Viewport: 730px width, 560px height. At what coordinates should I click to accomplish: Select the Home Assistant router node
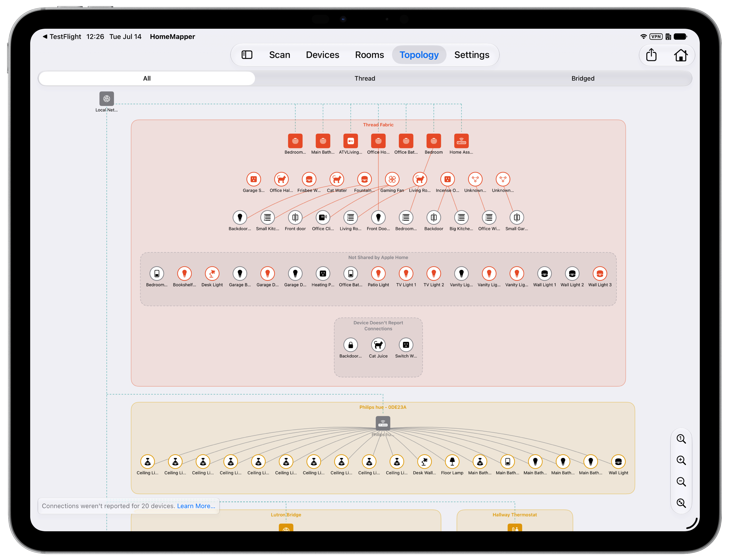(x=461, y=141)
